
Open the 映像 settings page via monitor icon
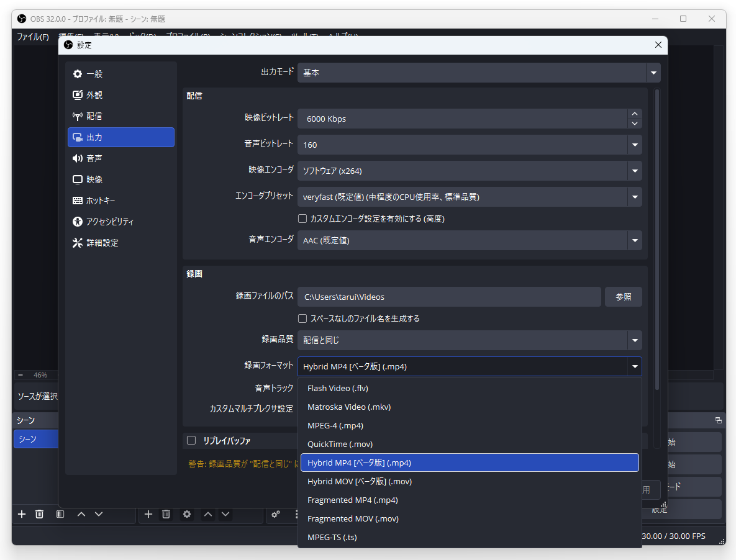[x=94, y=179]
